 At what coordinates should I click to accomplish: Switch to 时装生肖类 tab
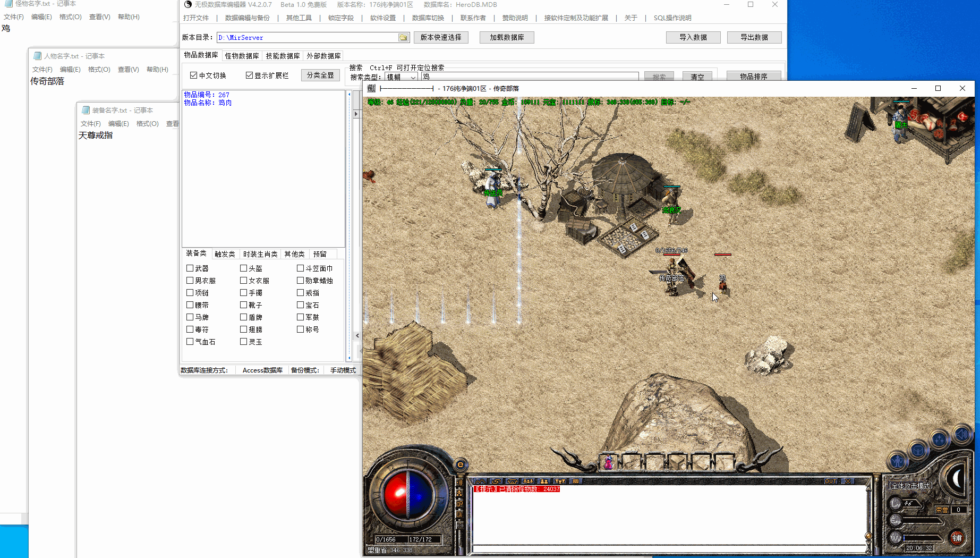[x=260, y=254]
